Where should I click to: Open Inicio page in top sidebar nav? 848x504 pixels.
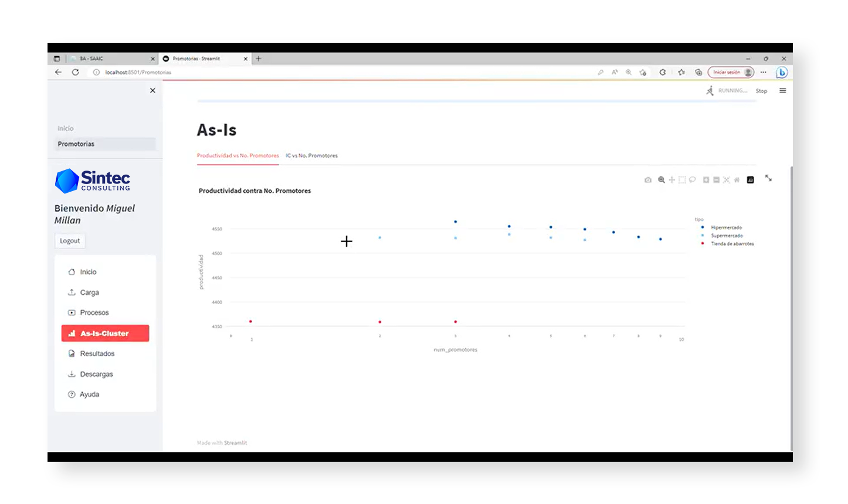pyautogui.click(x=66, y=128)
